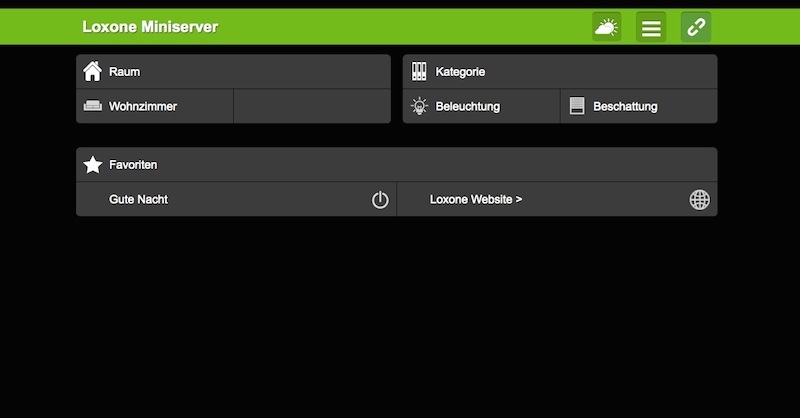Viewport: 800px width, 418px height.
Task: Click the globe icon for Loxone Website
Action: (700, 200)
